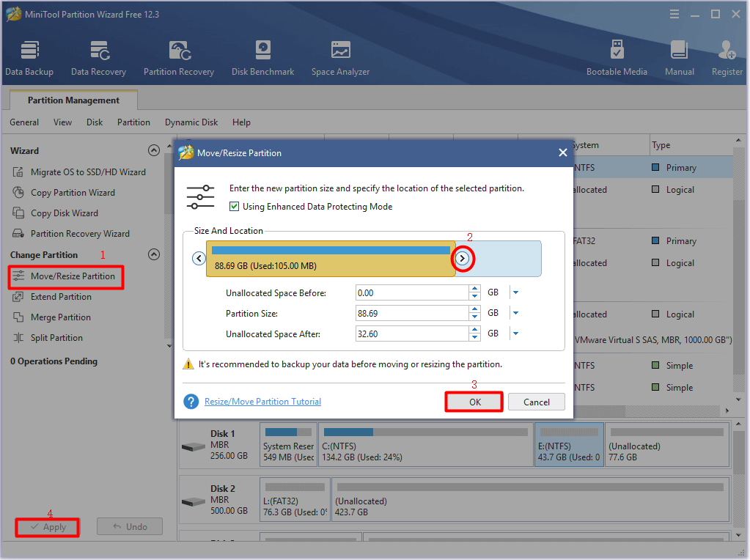Viewport: 750px width, 560px height.
Task: Click the green Simple type swatch in first NTFS row
Action: 655,365
